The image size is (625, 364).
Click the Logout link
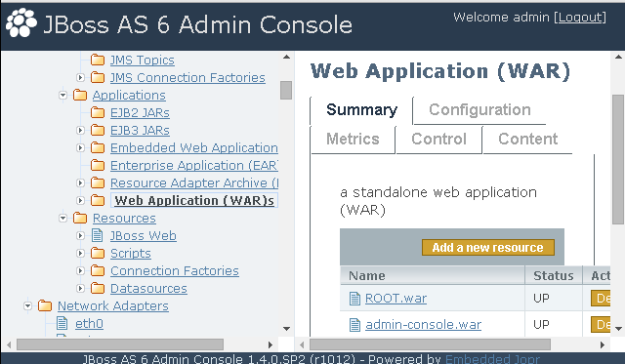pos(580,18)
